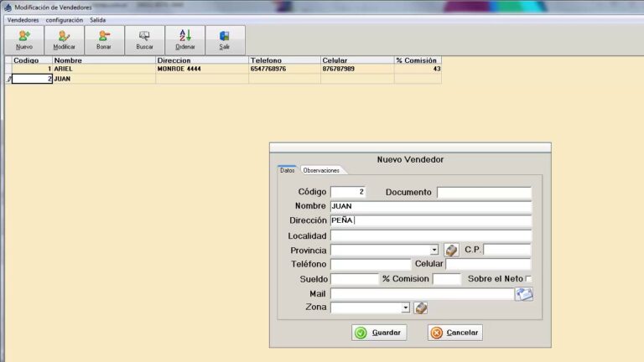This screenshot has width=644, height=362.
Task: Focus the Teléfono input field in form
Action: 371,264
